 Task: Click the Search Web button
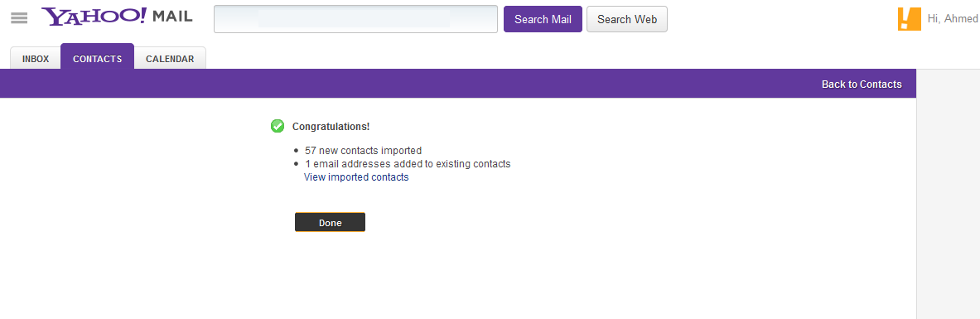point(627,19)
